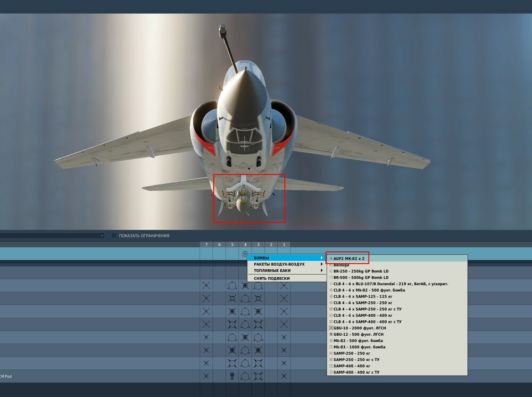Click pylon 5 bomb icon in third preset row
Image resolution: width=532 pixels, height=397 pixels.
click(232, 311)
